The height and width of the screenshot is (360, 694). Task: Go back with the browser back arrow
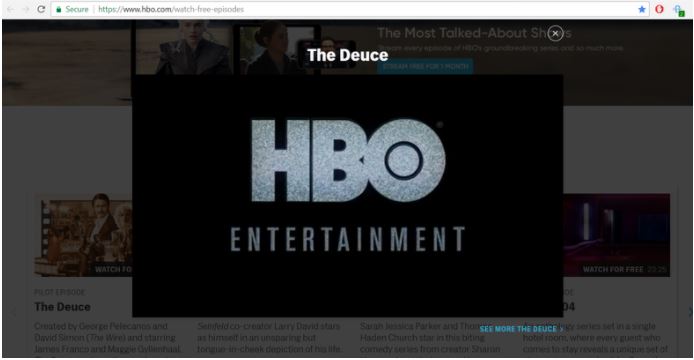click(x=11, y=9)
